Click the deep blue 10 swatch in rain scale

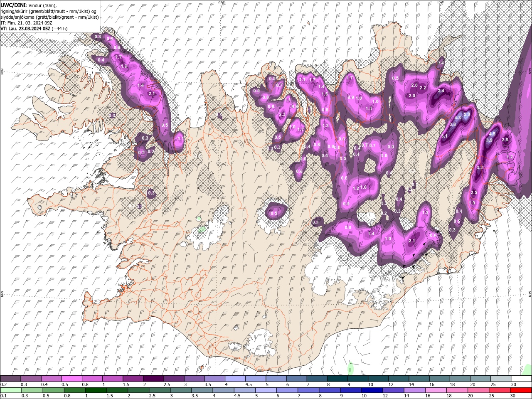(372, 390)
